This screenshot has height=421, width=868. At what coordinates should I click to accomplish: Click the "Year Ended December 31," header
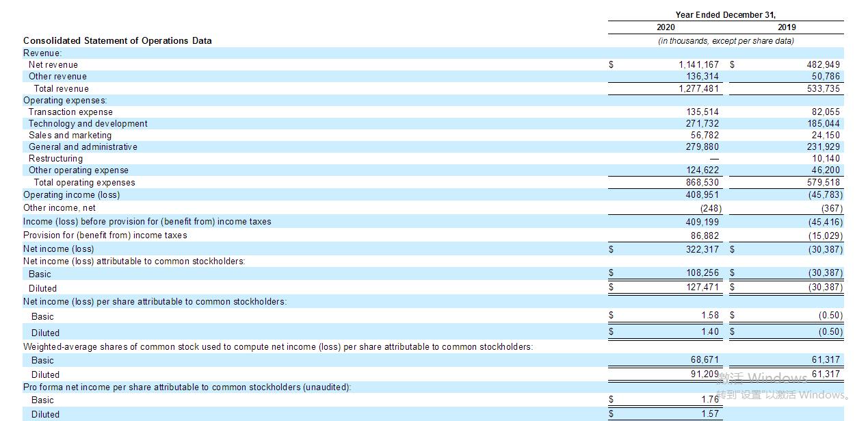pos(726,15)
